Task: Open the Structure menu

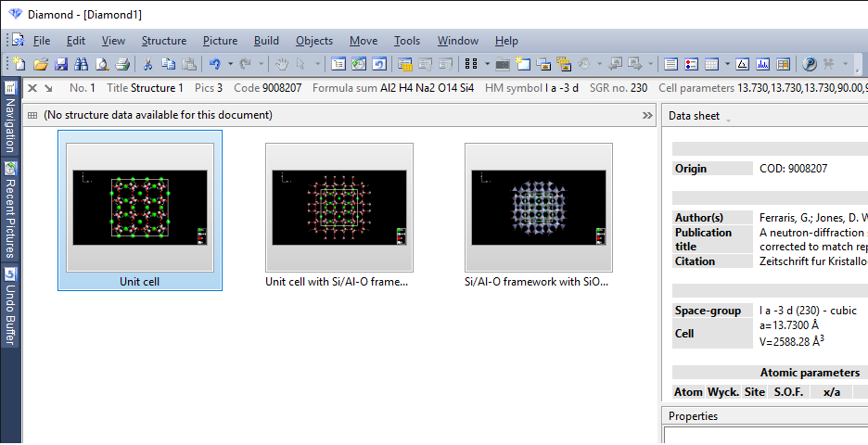Action: pos(163,41)
